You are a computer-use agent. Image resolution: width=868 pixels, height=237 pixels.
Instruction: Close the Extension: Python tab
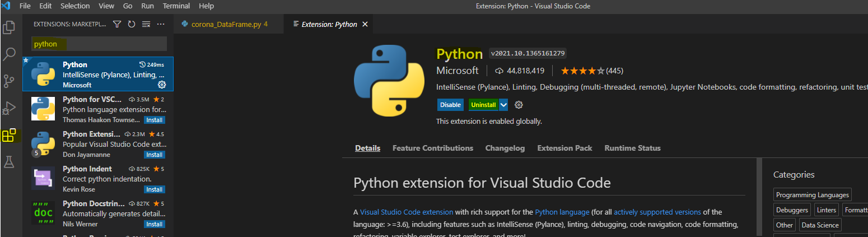[x=365, y=24]
